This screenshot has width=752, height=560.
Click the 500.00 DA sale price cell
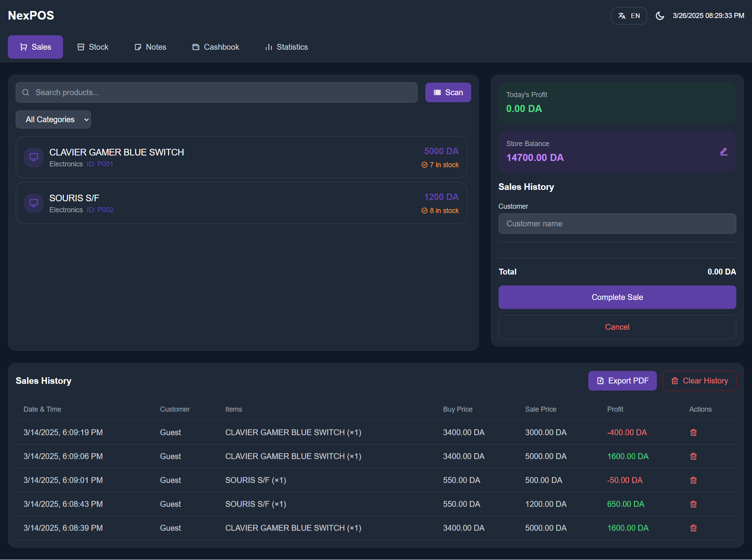pyautogui.click(x=544, y=480)
